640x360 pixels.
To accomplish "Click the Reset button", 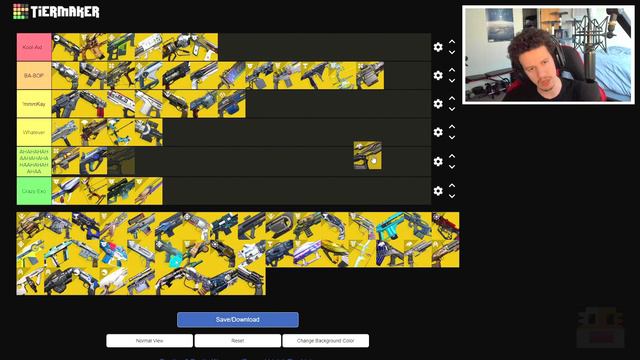I will pyautogui.click(x=238, y=340).
